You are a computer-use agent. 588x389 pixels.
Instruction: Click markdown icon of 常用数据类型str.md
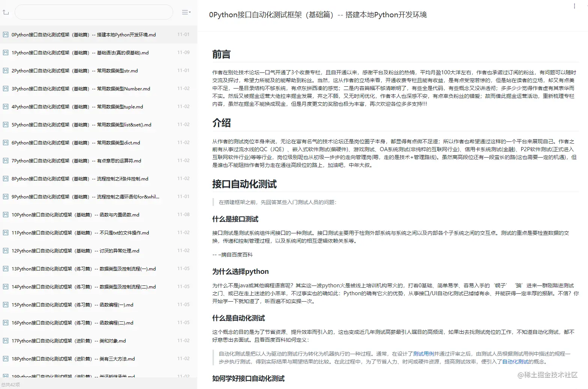pyautogui.click(x=6, y=71)
